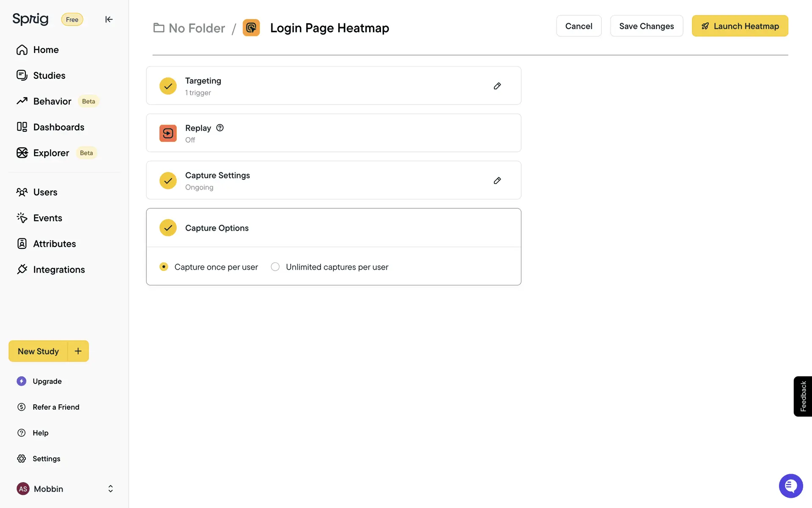Open the Integrations sidebar item
This screenshot has width=812, height=508.
59,270
